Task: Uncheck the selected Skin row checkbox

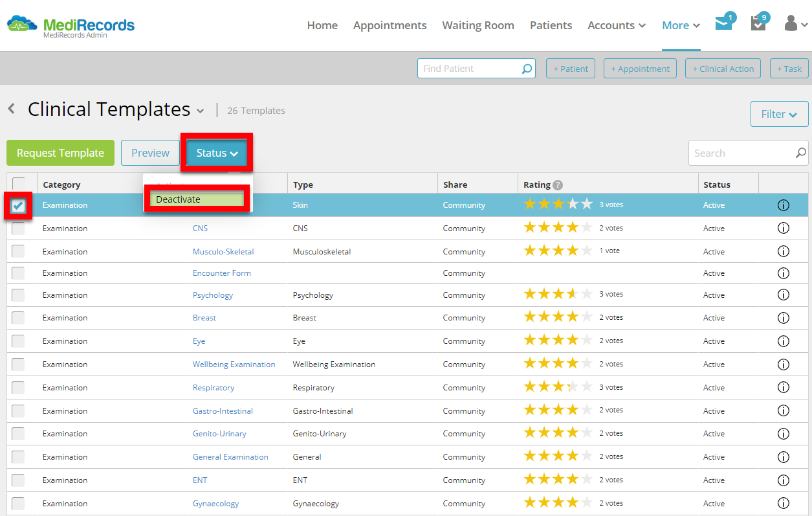Action: click(x=18, y=206)
